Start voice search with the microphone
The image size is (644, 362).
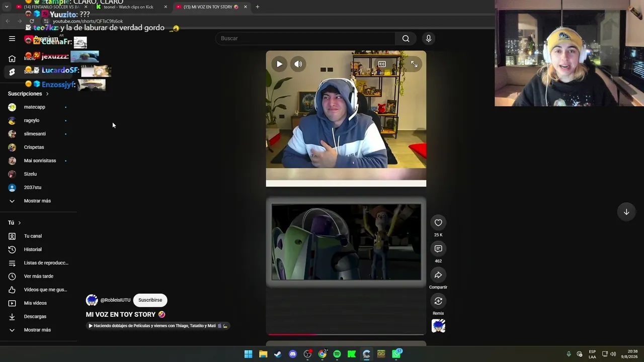click(x=429, y=39)
